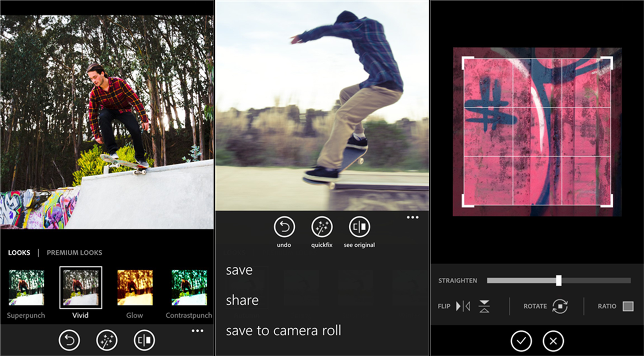Flip the image vertically
Image resolution: width=644 pixels, height=356 pixels.
484,306
